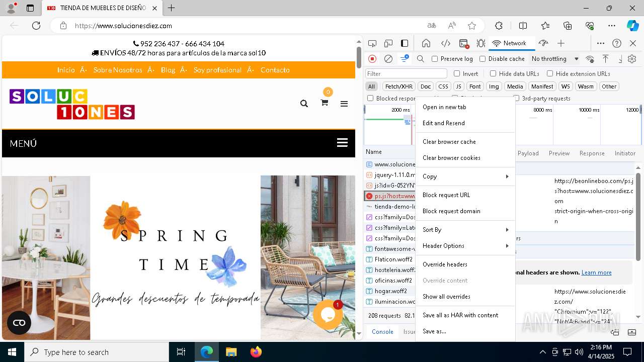This screenshot has height=362, width=644.
Task: Open Copilot icon in Edge toolbar
Action: coord(632,26)
